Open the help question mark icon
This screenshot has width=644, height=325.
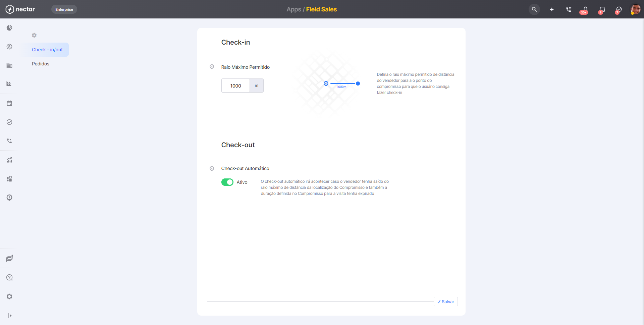[x=9, y=277]
